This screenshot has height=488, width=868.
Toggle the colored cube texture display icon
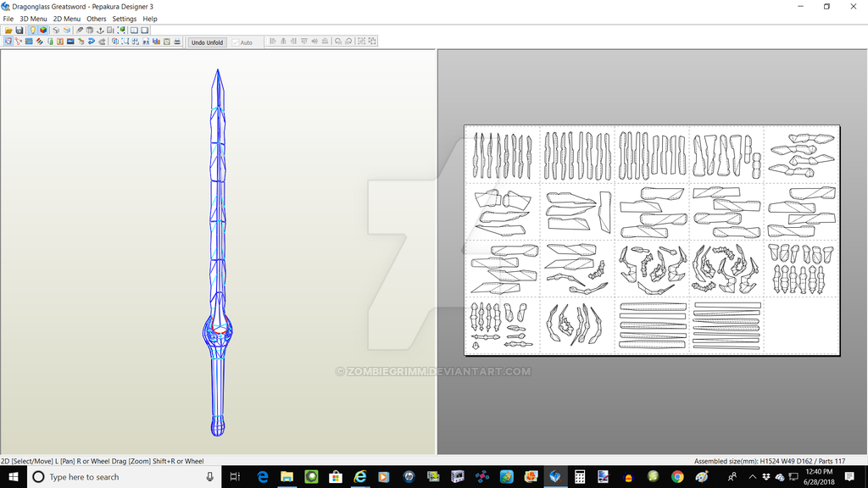coord(43,30)
